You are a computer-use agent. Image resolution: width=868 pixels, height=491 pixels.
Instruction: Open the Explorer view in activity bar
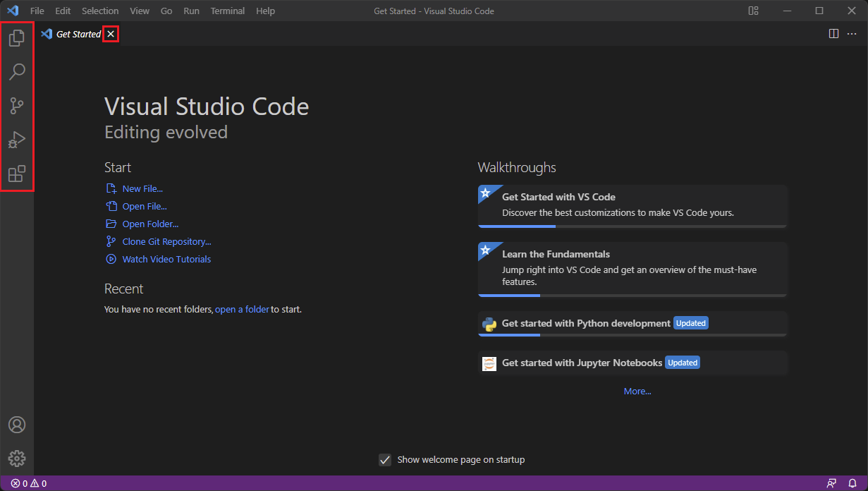(x=17, y=38)
